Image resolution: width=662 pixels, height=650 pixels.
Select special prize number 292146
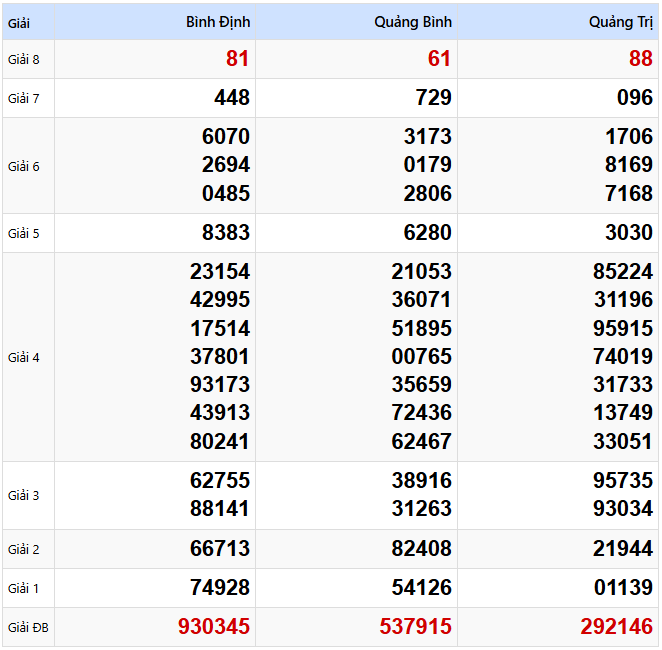click(x=616, y=627)
